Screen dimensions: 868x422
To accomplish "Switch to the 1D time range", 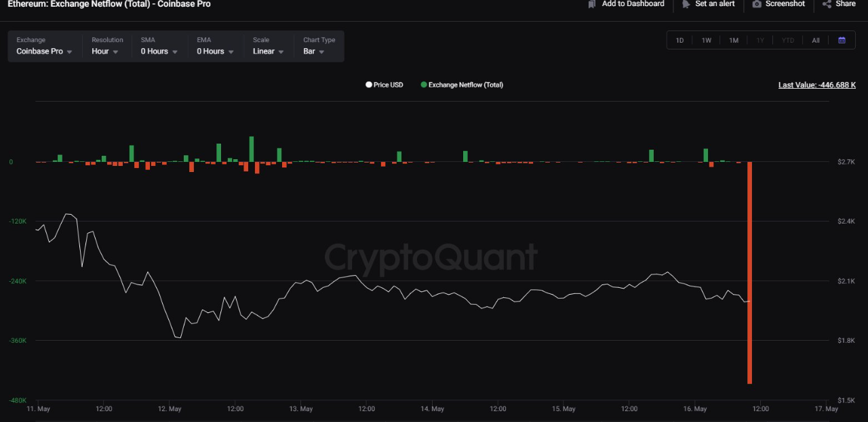I will [x=679, y=40].
